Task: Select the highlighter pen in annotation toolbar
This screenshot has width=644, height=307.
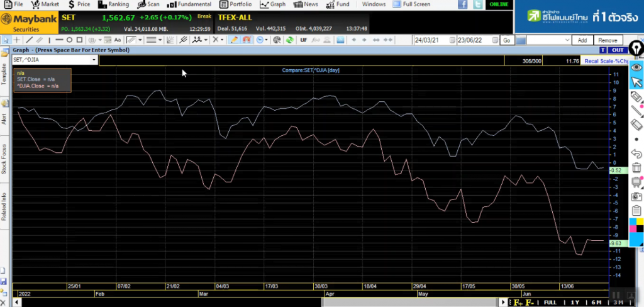Action: click(636, 97)
